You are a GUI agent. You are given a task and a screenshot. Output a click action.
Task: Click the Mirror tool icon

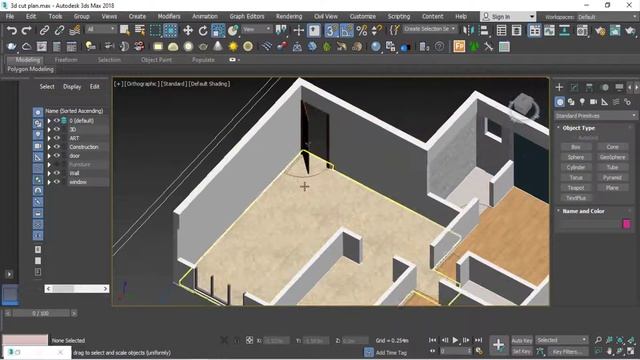pyautogui.click(x=469, y=30)
